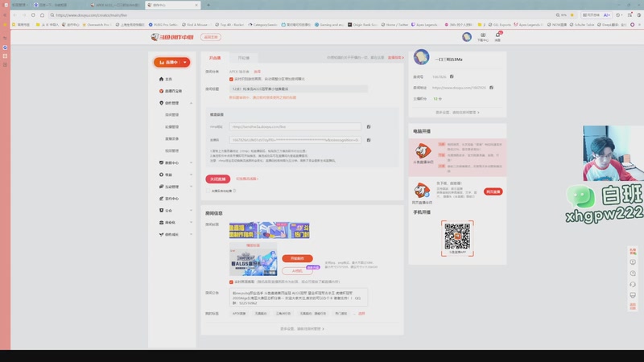Open third submenu item under 创作管理

[x=171, y=138]
